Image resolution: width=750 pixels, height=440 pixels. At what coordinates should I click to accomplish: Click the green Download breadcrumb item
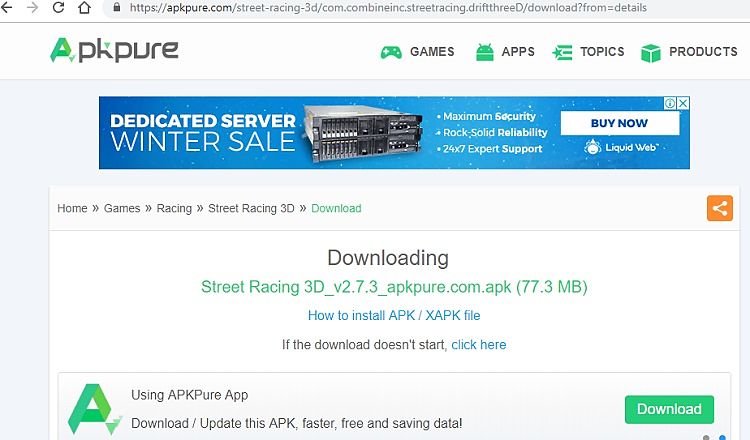[x=336, y=209]
